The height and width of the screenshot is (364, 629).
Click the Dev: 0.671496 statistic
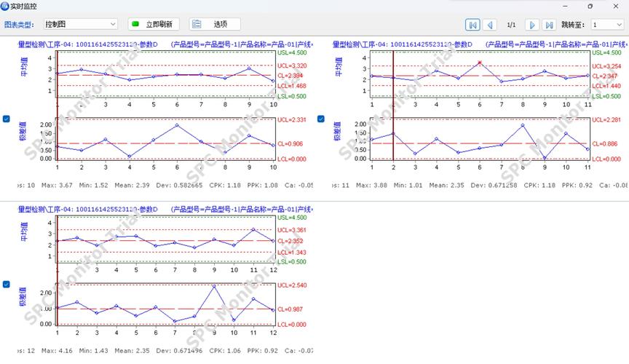(x=179, y=351)
